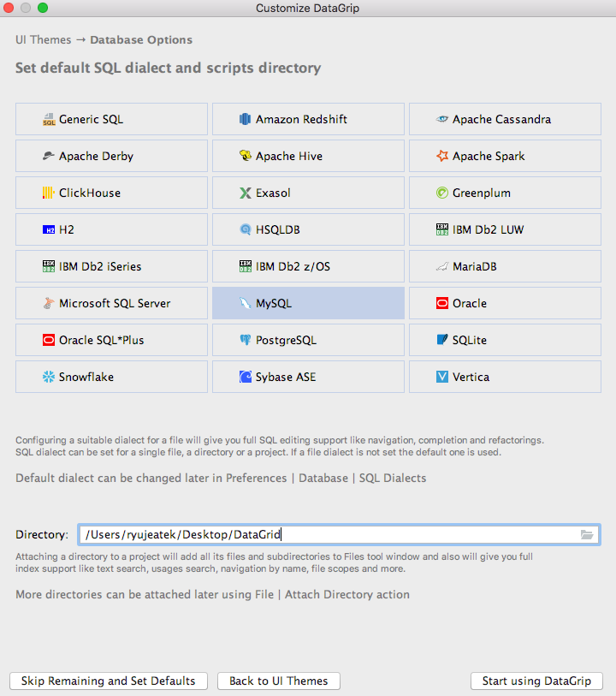
Task: Click into the Directory path field
Action: (325, 535)
